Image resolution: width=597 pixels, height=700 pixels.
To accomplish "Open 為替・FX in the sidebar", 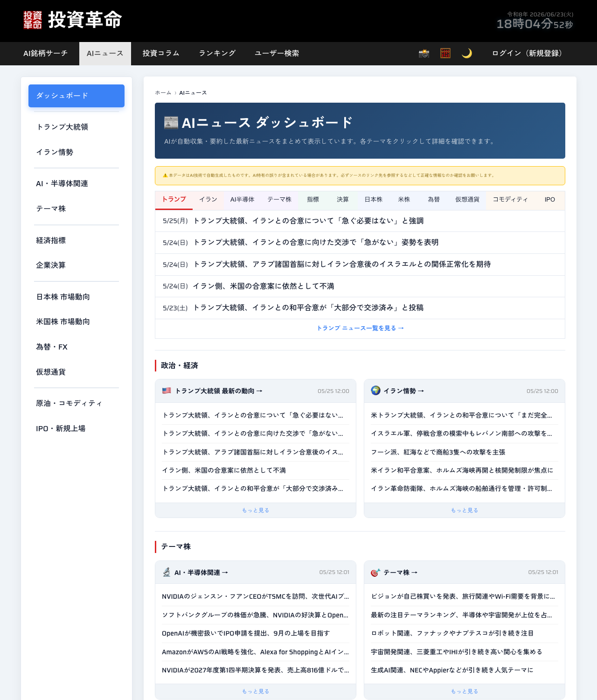I will coord(76,347).
